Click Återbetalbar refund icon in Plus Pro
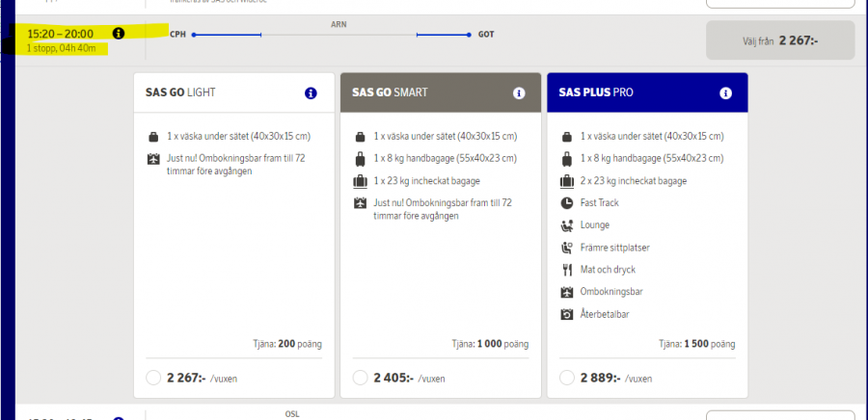 [x=566, y=315]
